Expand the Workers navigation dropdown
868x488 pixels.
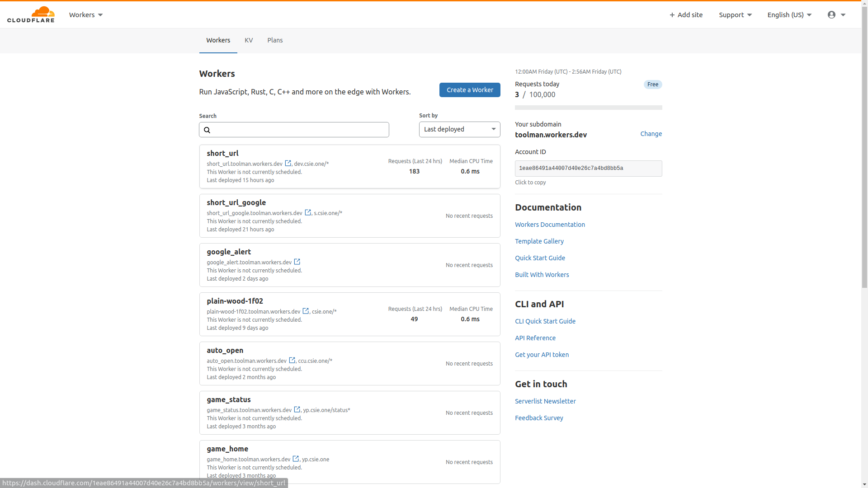[86, 15]
